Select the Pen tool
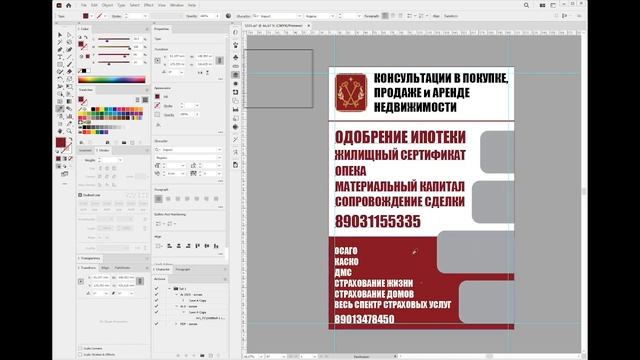This screenshot has width=640, height=360. pyautogui.click(x=60, y=50)
